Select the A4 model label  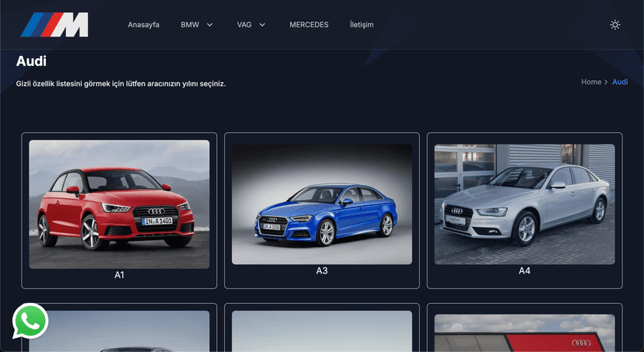tap(524, 270)
